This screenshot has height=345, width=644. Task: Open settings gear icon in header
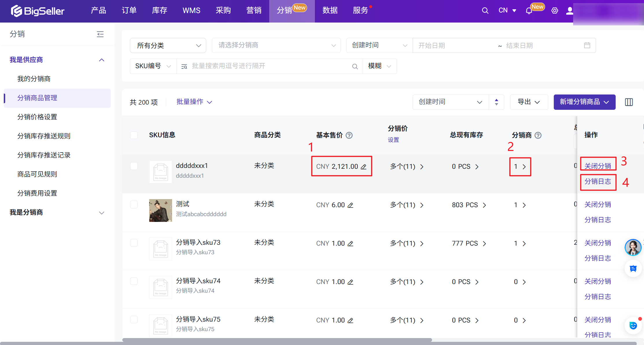pyautogui.click(x=554, y=11)
